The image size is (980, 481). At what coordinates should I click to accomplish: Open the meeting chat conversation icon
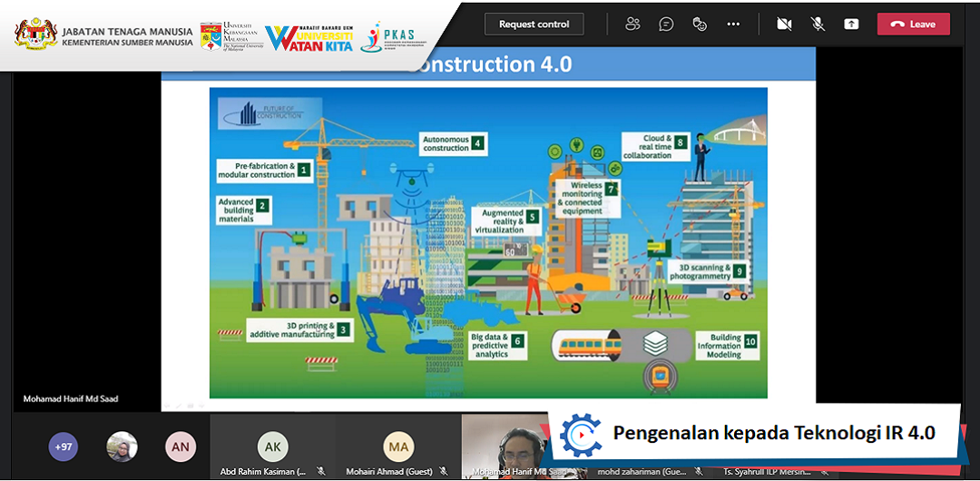666,25
